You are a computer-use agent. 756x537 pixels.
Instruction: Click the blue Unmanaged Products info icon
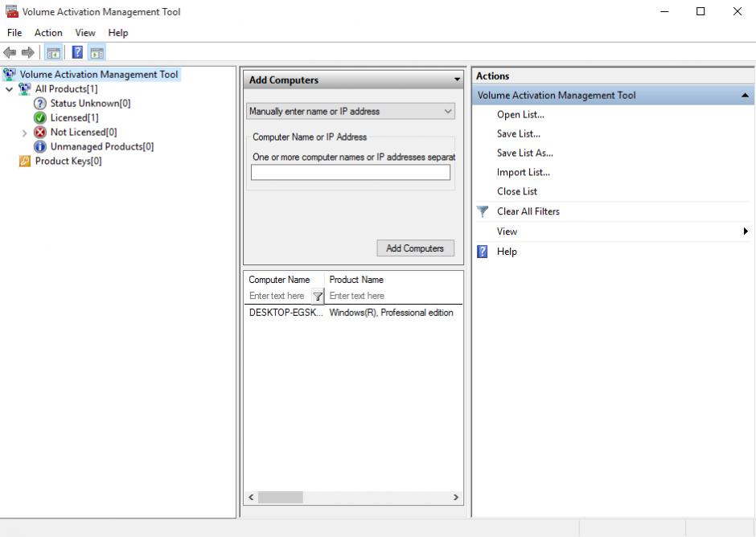40,146
